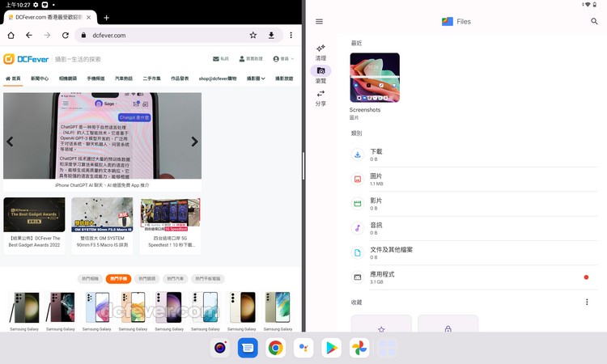Open Chrome's three-dot menu
Screen dimensions: 607x364
coord(291,36)
